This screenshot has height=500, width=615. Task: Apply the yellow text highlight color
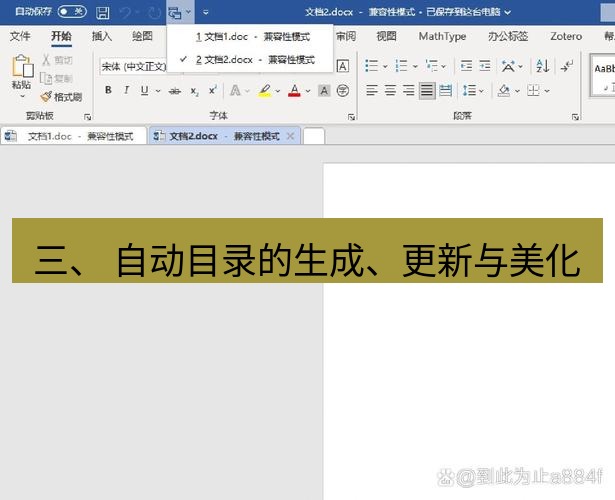pos(265,91)
